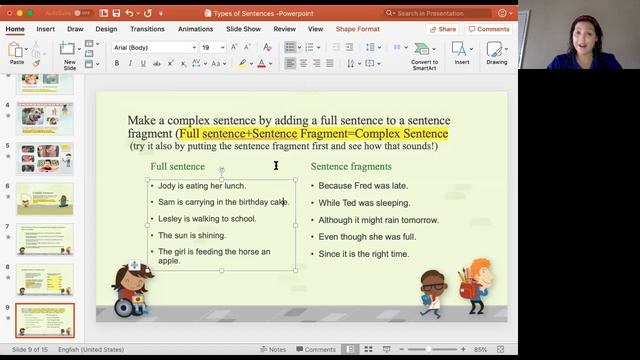Adjust the zoom slider

(429, 349)
